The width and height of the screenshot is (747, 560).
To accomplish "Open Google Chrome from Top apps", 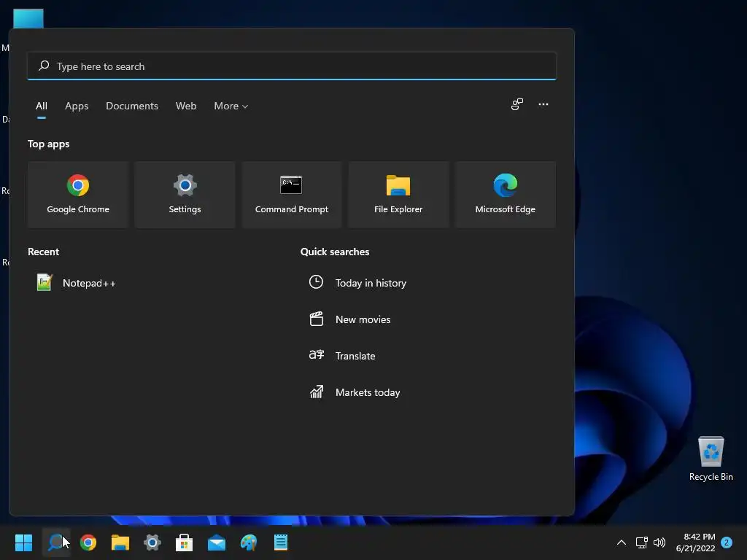I will 78,194.
